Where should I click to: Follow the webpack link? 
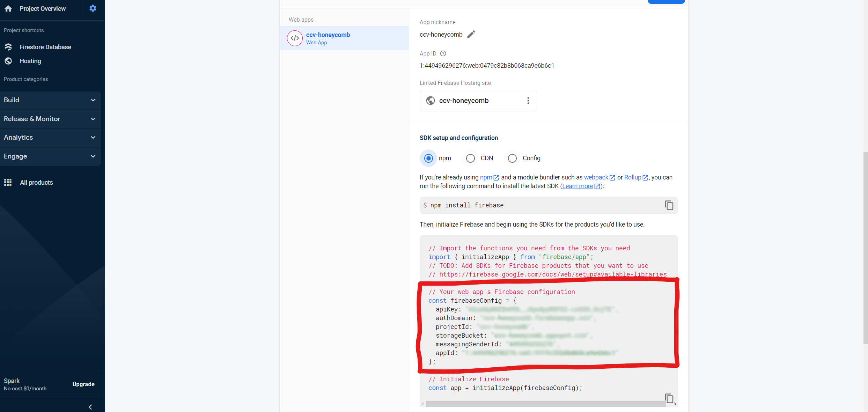599,177
